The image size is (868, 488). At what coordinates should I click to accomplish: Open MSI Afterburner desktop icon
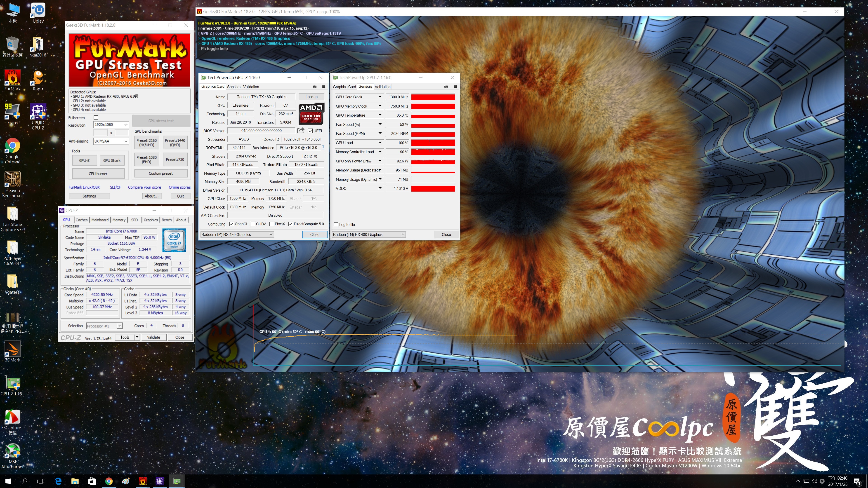(x=12, y=456)
